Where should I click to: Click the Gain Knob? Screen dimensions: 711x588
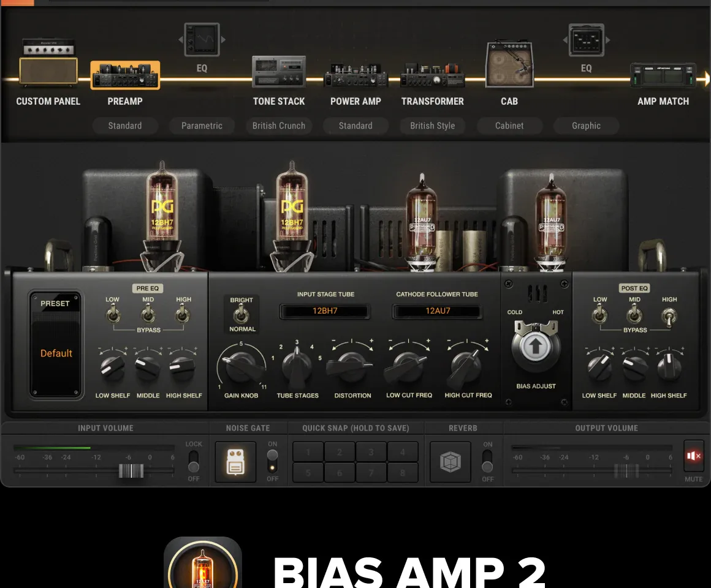pos(241,366)
